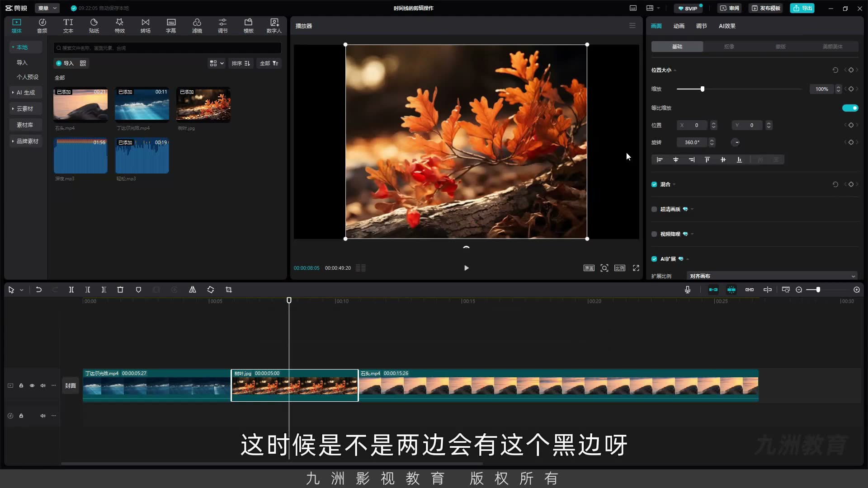Click the zoom-out minus icon on the timeline
The width and height of the screenshot is (868, 488).
(799, 290)
